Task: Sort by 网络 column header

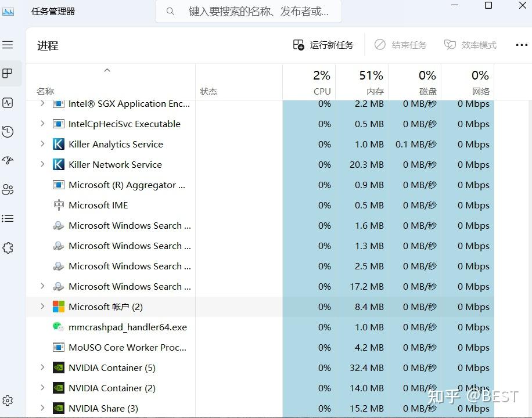Action: click(x=468, y=82)
